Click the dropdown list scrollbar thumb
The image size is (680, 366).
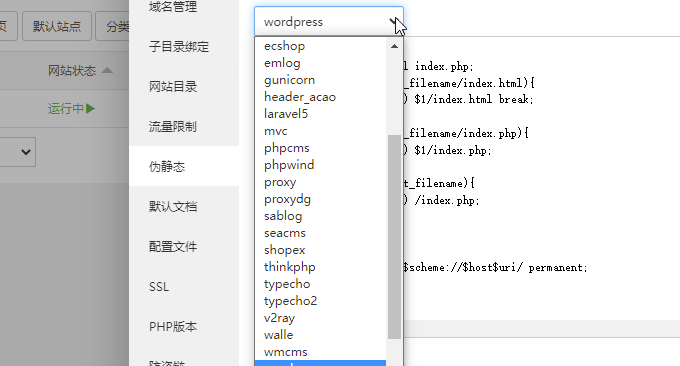pyautogui.click(x=394, y=237)
